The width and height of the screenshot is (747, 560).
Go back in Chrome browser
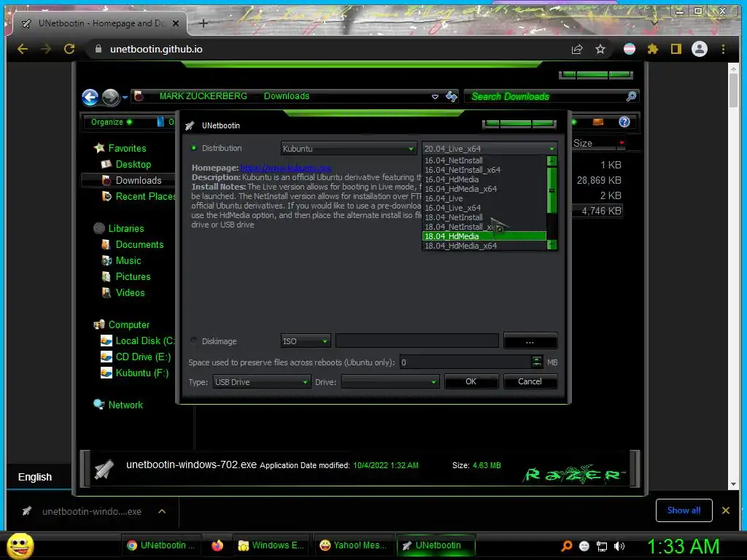pos(23,49)
